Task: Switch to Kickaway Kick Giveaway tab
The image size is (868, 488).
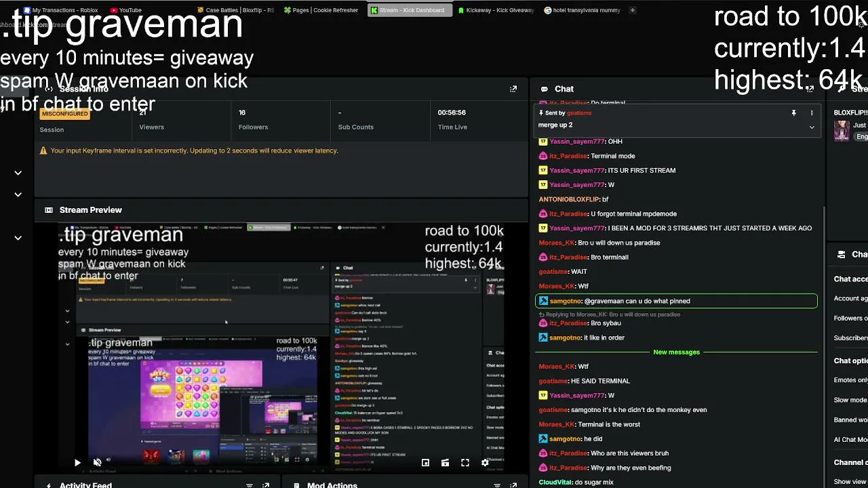Action: [496, 10]
